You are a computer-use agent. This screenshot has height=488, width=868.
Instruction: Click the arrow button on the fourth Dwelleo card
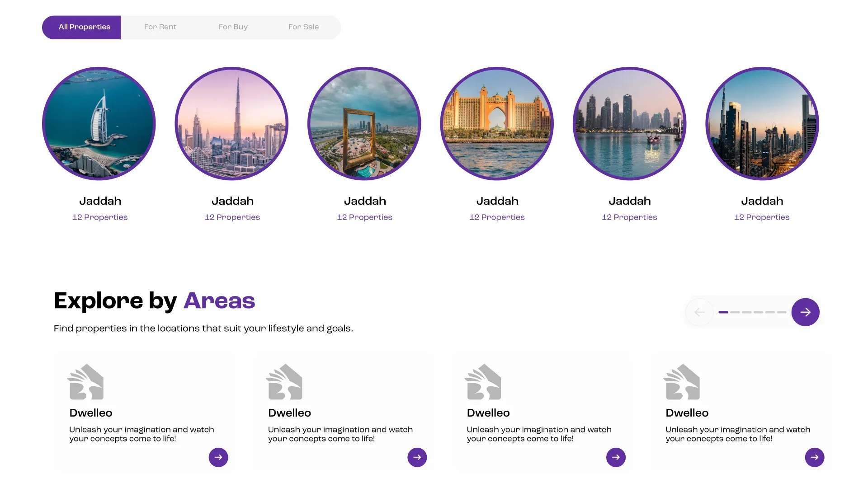[815, 457]
